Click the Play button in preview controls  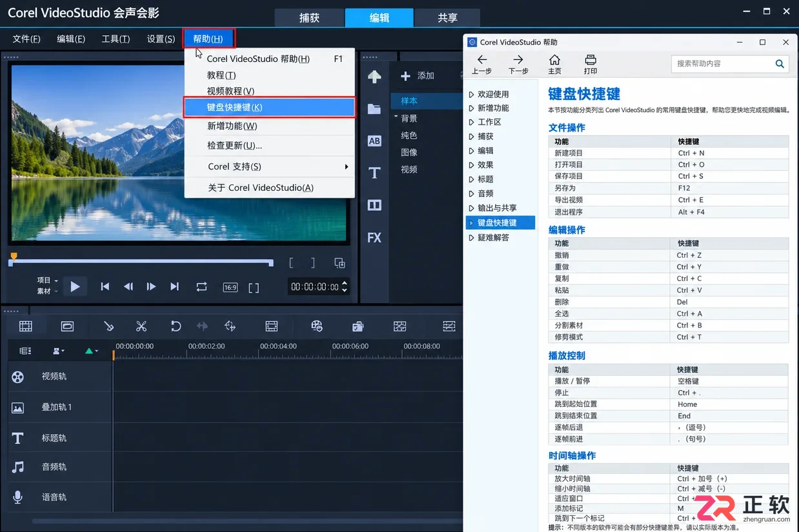point(75,286)
